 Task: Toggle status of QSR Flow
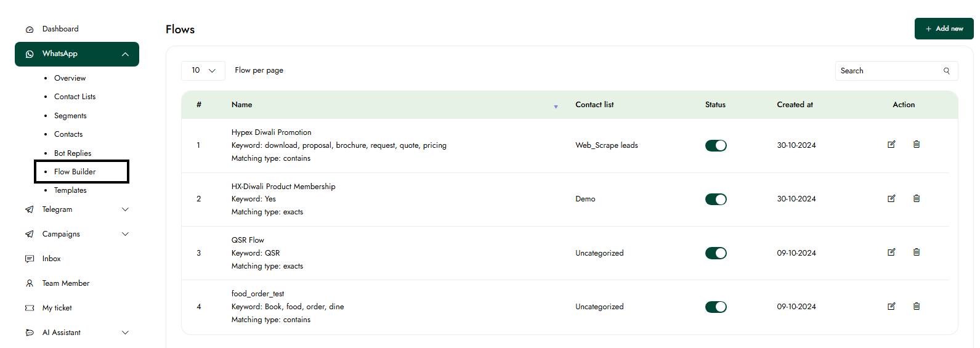coord(715,253)
